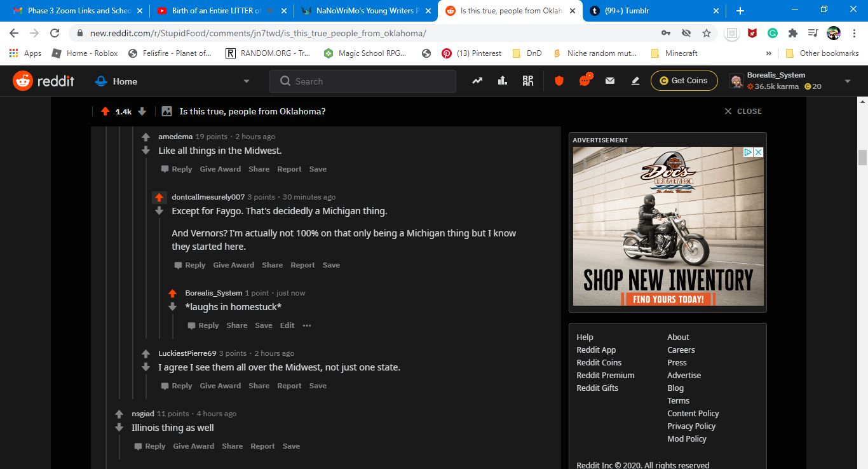Open the chat icon with notification badge
The width and height of the screenshot is (868, 469).
click(x=585, y=81)
